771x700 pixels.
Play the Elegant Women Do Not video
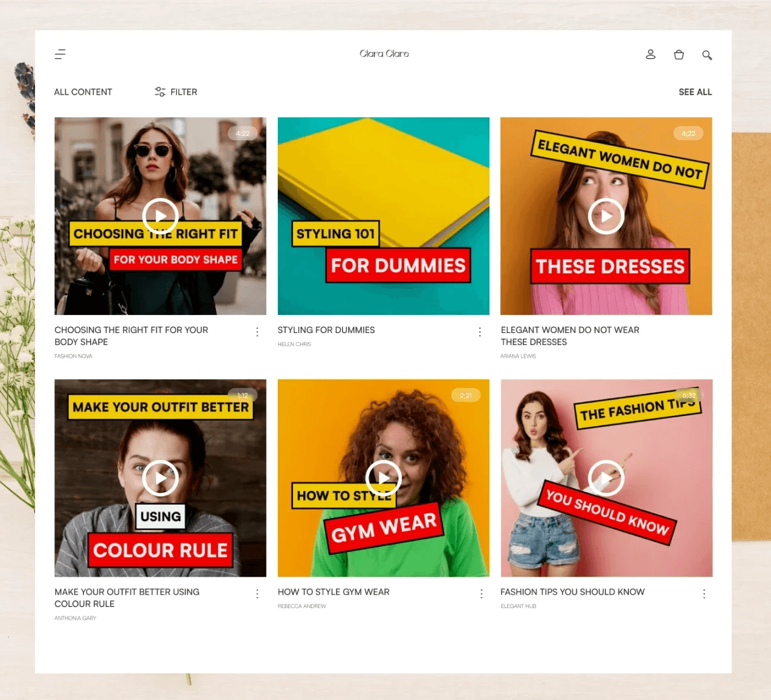(x=606, y=216)
